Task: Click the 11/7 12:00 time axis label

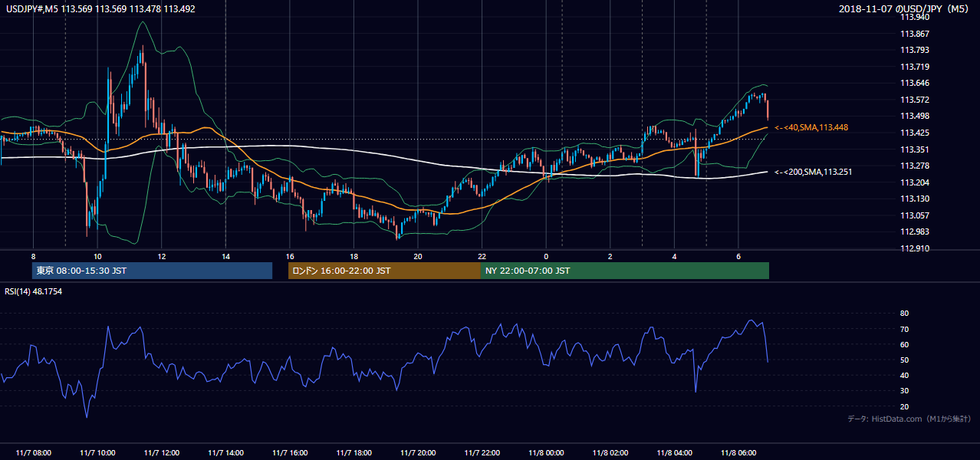Action: (161, 453)
